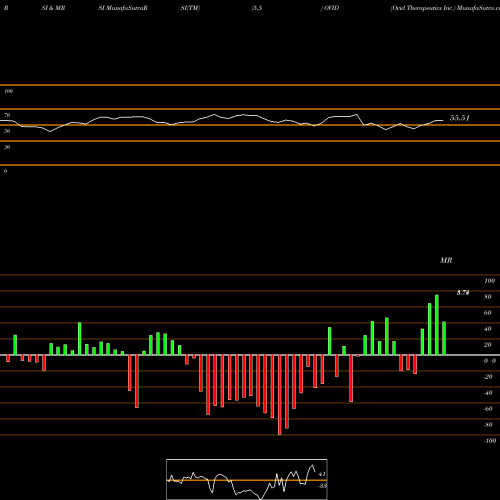Viewport: 500px width, 500px height.
Task: Open the mini RSI overview chart thumbnail
Action: pyautogui.click(x=247, y=479)
